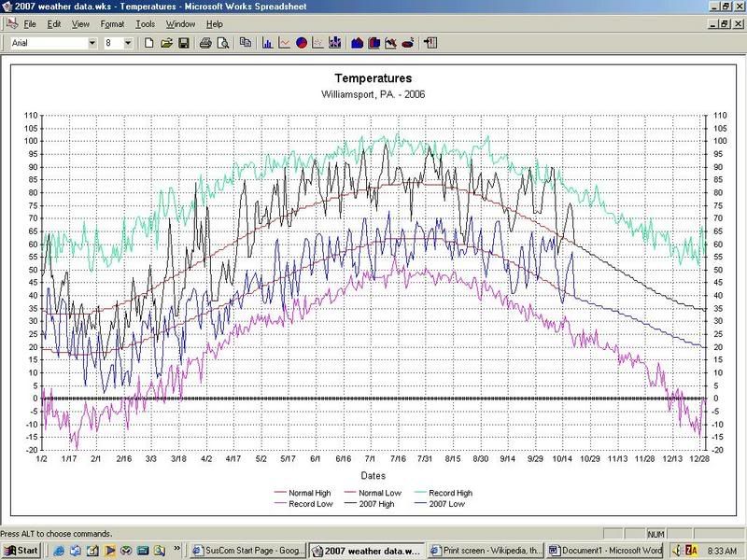Image resolution: width=747 pixels, height=560 pixels.
Task: Pick the combination chart type icon
Action: pos(335,43)
